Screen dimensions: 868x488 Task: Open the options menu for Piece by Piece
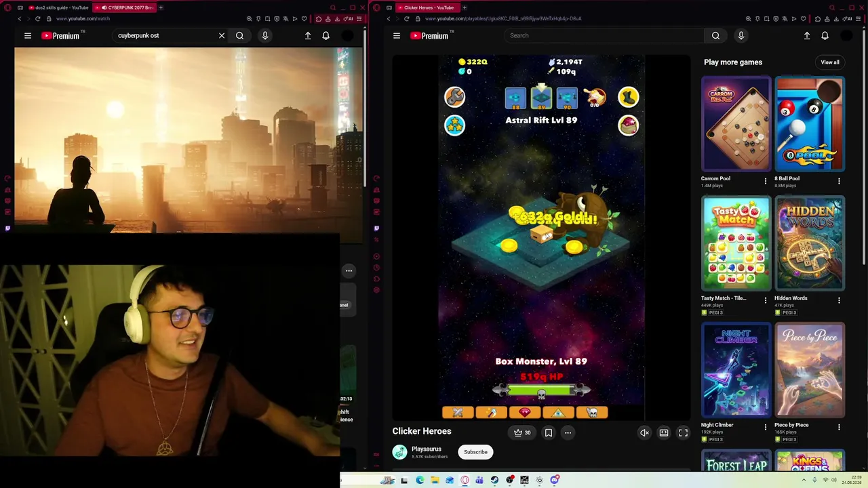click(839, 427)
